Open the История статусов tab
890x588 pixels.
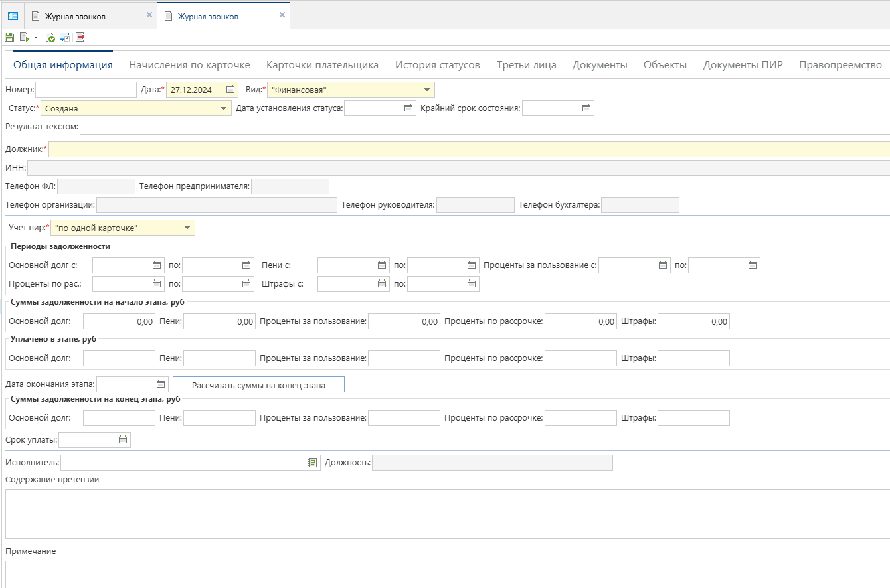pyautogui.click(x=438, y=65)
